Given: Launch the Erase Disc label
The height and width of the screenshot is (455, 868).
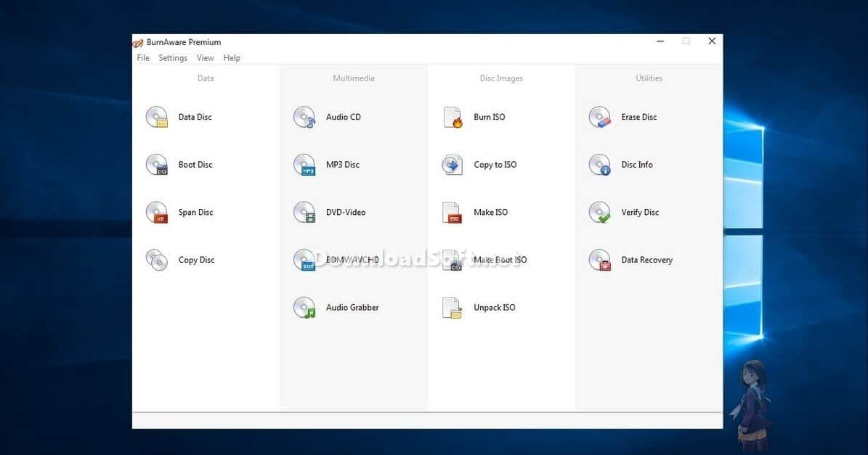Looking at the screenshot, I should (x=638, y=118).
